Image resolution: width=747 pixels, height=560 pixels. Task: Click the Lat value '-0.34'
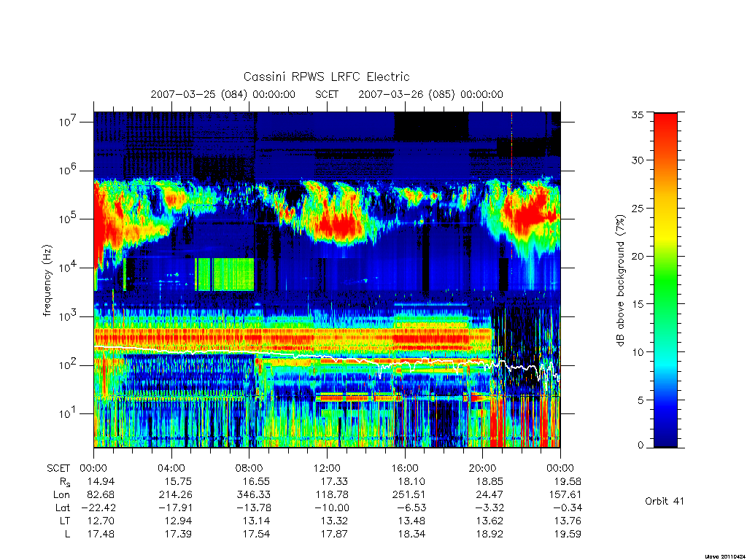point(568,508)
